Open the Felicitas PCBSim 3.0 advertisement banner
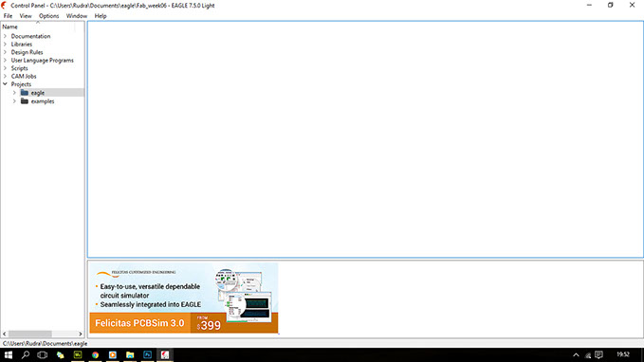Screen dimensions: 644x362 [x=184, y=298]
